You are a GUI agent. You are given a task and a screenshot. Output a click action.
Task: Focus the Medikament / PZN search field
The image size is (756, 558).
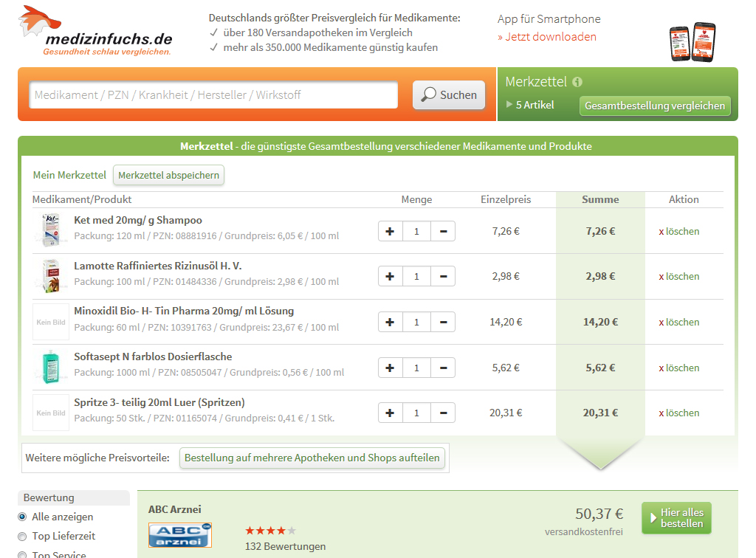(213, 94)
